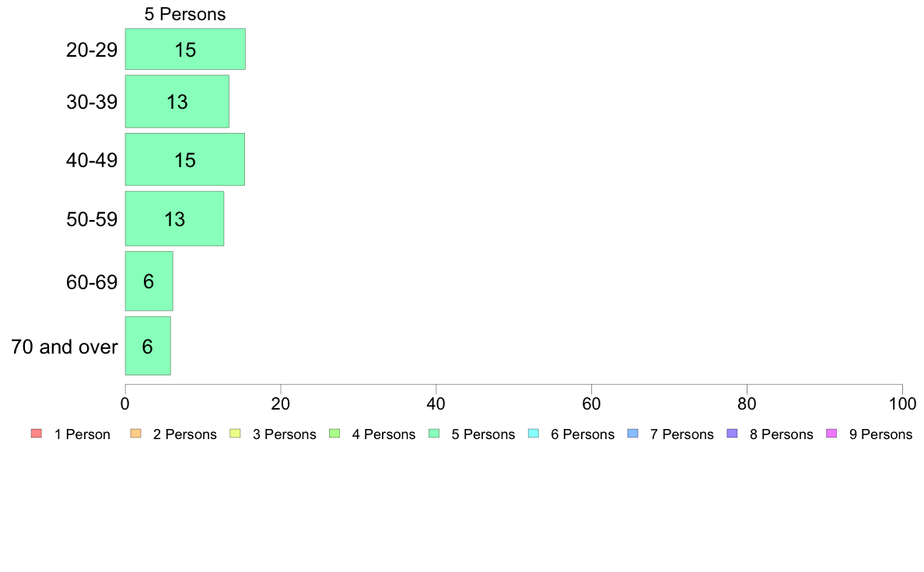Click the 1 Person legend swatch

click(37, 434)
